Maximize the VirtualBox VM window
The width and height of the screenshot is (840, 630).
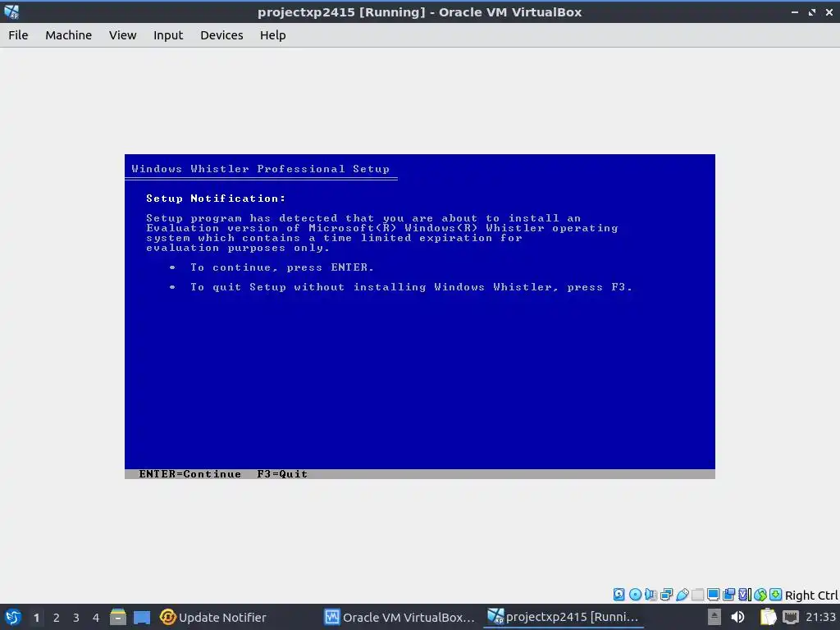[812, 11]
